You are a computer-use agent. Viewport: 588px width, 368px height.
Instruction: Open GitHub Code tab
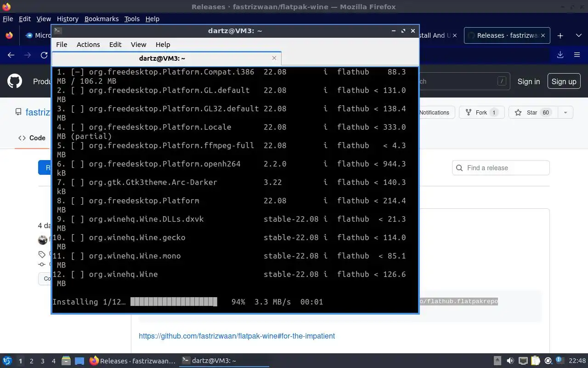(32, 138)
